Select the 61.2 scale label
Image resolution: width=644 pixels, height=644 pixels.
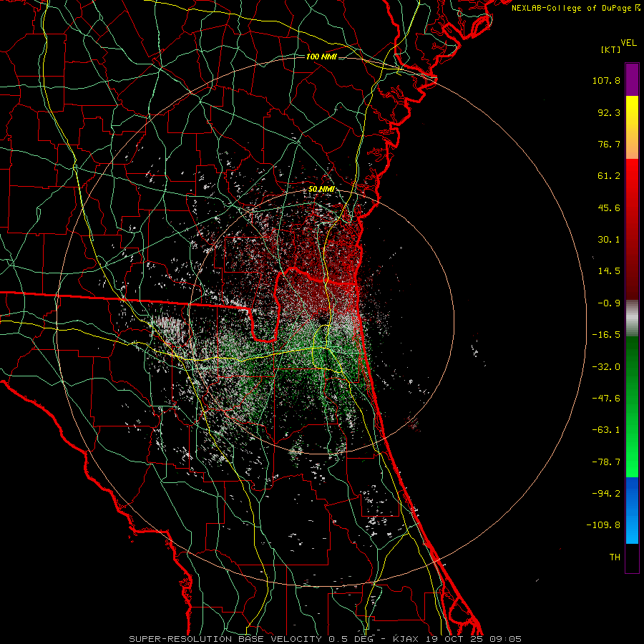[609, 176]
